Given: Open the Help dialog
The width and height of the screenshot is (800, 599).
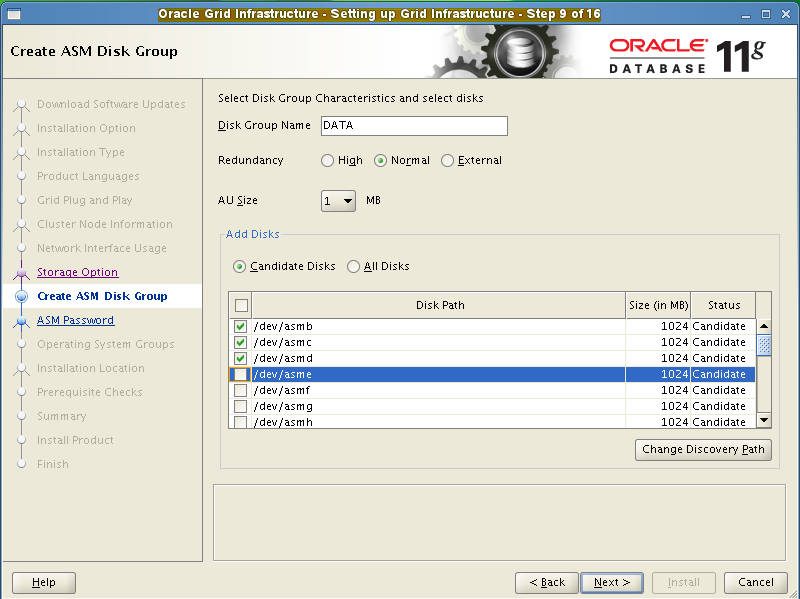Looking at the screenshot, I should click(43, 582).
